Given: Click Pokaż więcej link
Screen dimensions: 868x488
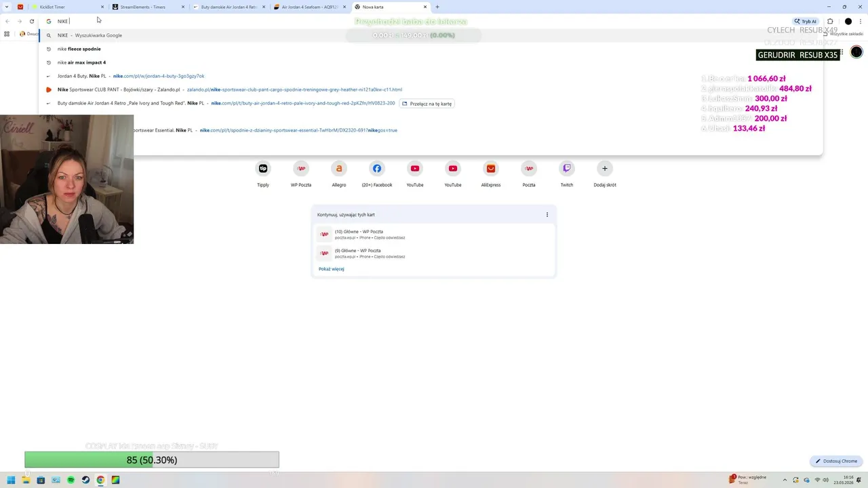Looking at the screenshot, I should click(x=332, y=269).
